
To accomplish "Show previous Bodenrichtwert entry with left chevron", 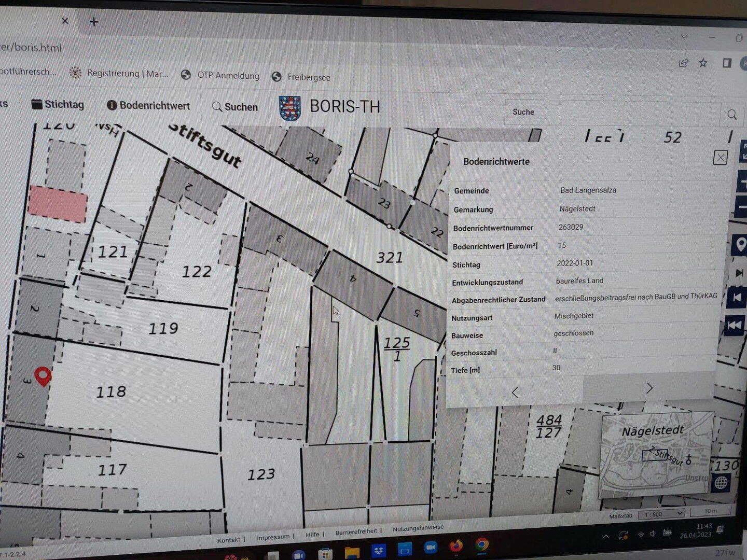I will point(515,393).
